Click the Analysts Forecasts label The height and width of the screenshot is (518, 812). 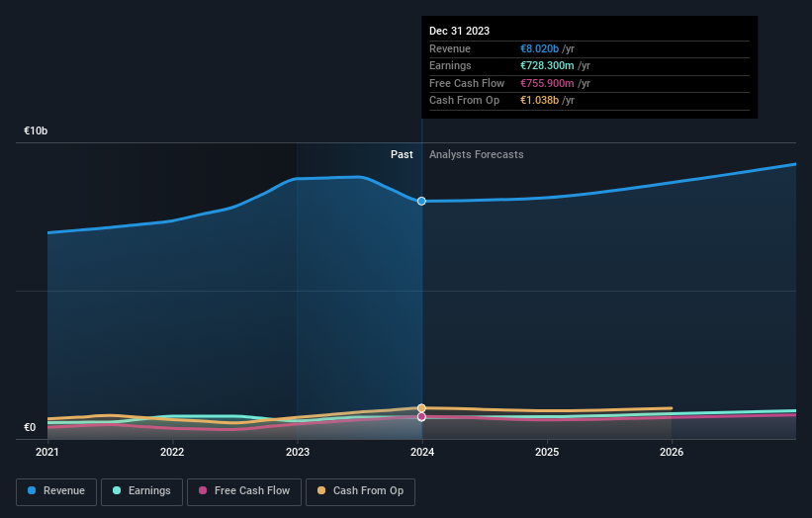click(477, 155)
